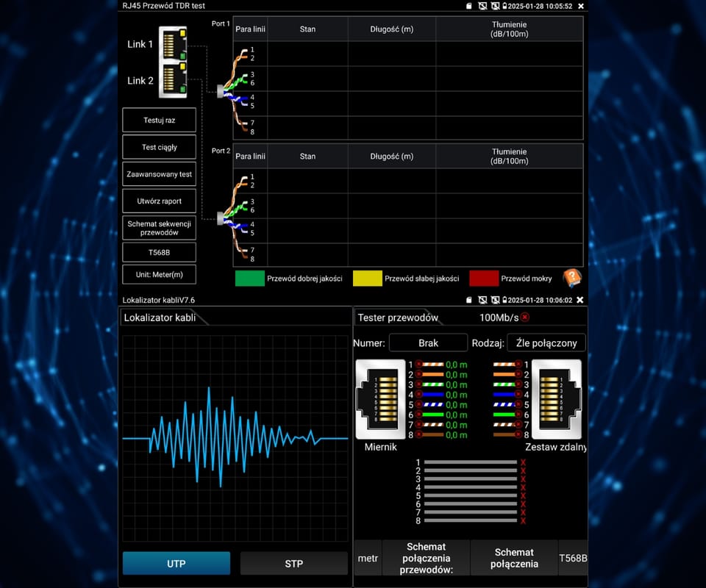Click the red error icon beside 100Mb/s

click(x=525, y=318)
